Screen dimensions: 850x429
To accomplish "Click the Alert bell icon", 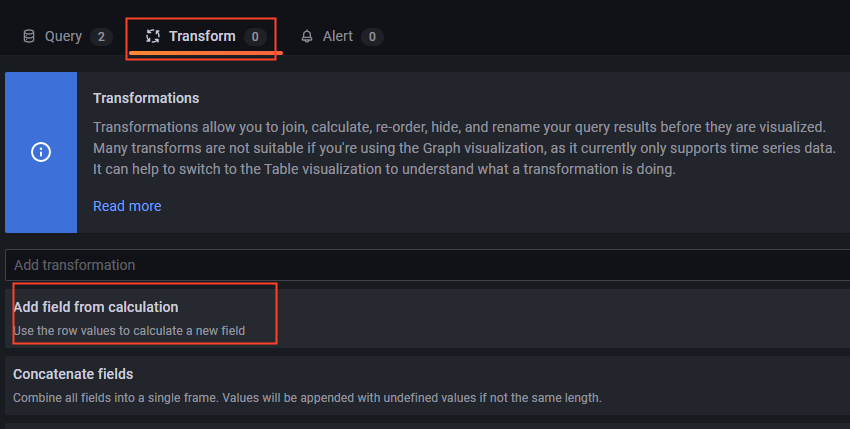I will point(307,37).
